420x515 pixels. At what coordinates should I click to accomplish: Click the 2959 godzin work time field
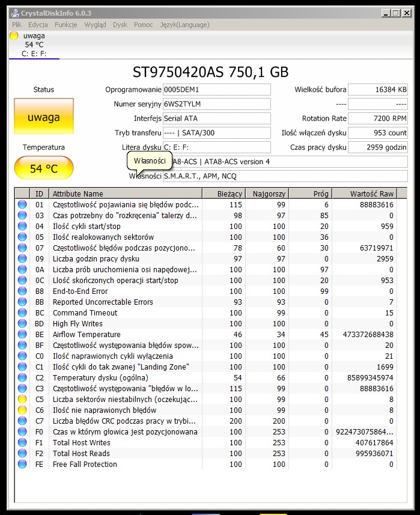[x=378, y=147]
